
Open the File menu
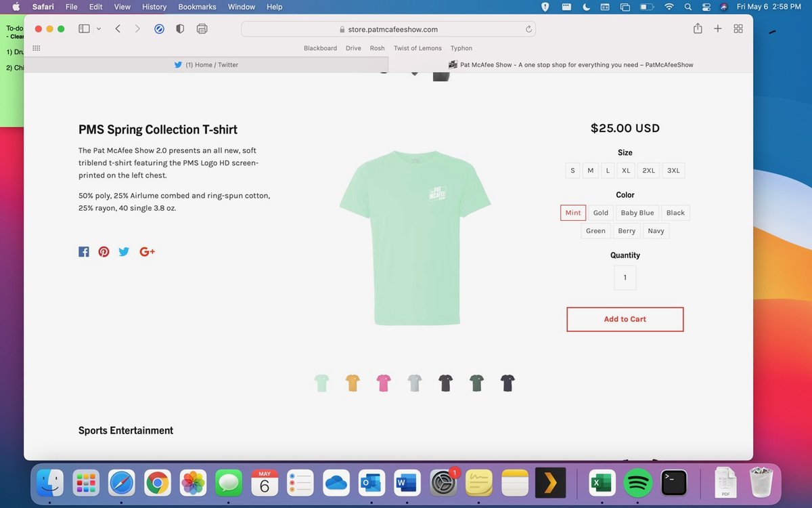(x=72, y=7)
